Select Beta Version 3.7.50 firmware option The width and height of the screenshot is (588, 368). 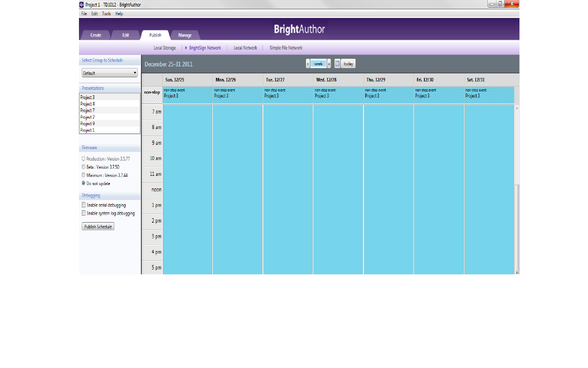tap(84, 167)
